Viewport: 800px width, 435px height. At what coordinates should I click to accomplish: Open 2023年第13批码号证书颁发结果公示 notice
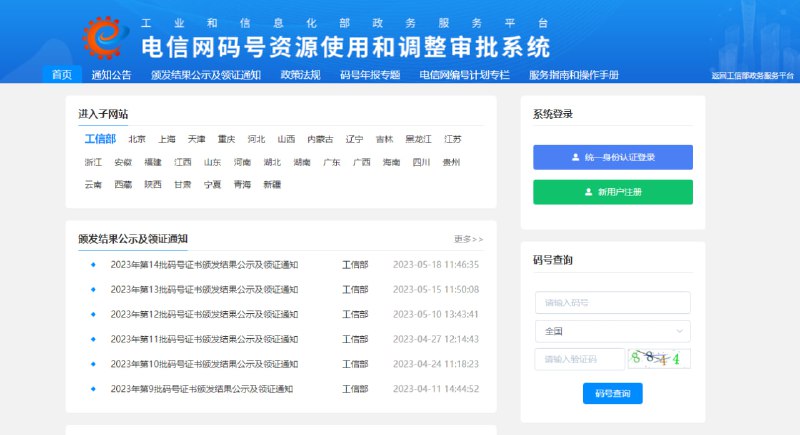click(204, 289)
